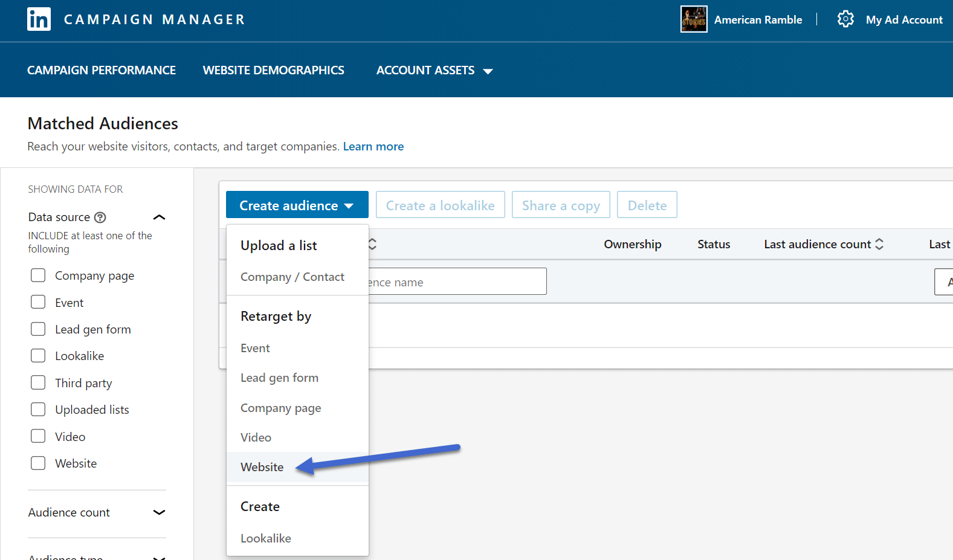Go to Campaign Performance tab

[102, 70]
